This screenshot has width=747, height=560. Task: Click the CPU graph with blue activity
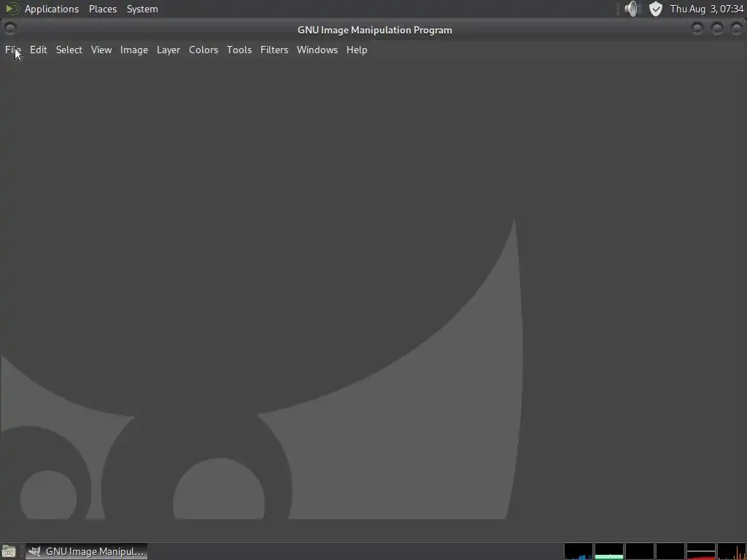(x=578, y=551)
